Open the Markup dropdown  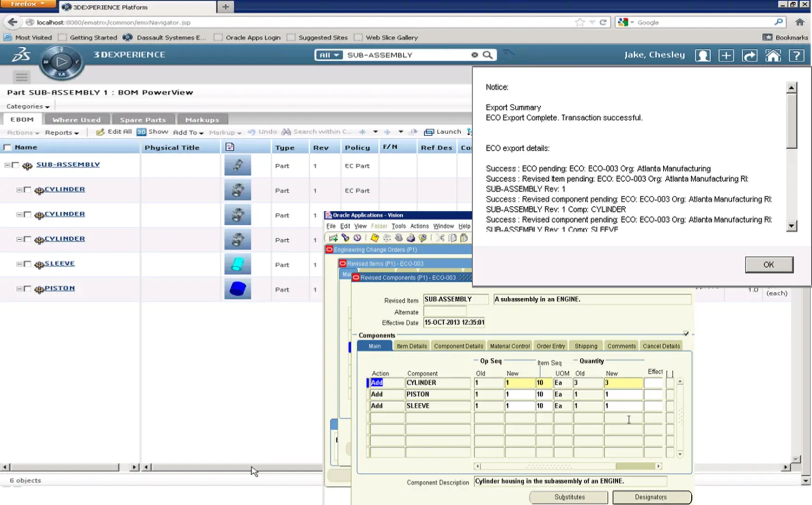click(x=225, y=132)
